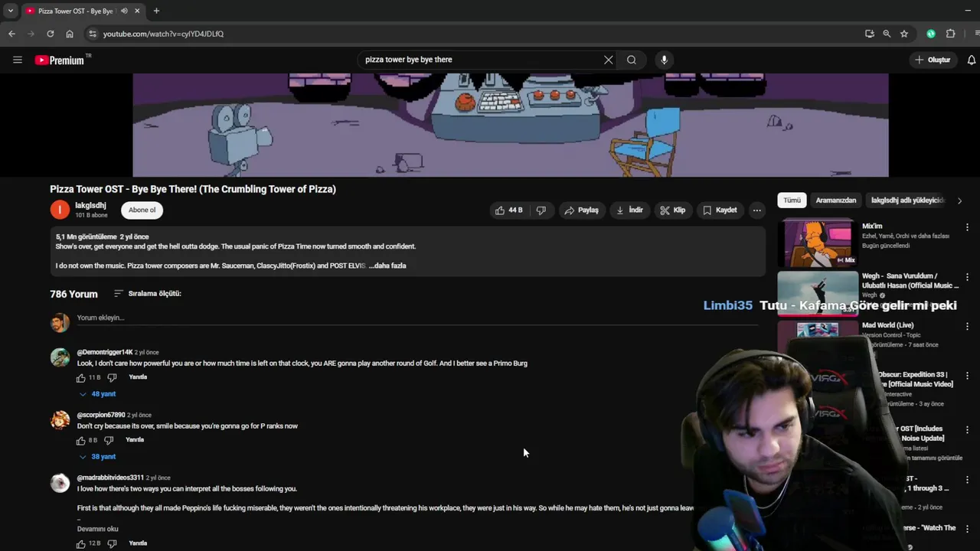This screenshot has width=980, height=551.
Task: Mute tab via speaker icon on tab
Action: pos(124,11)
